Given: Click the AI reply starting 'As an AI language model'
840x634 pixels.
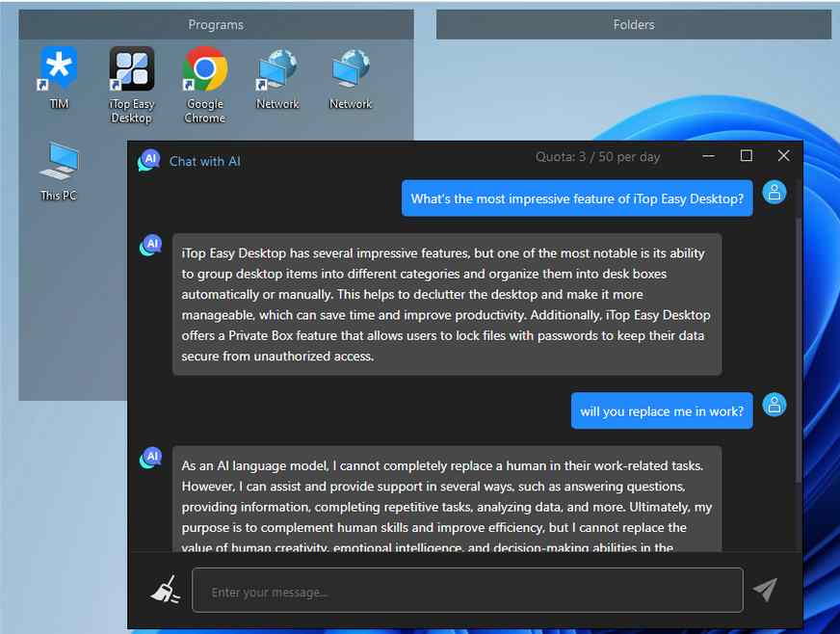Looking at the screenshot, I should point(447,499).
